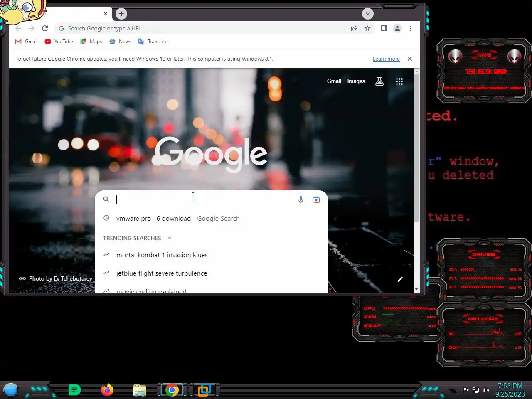
Task: Open Gmail from the Google page header
Action: point(334,81)
